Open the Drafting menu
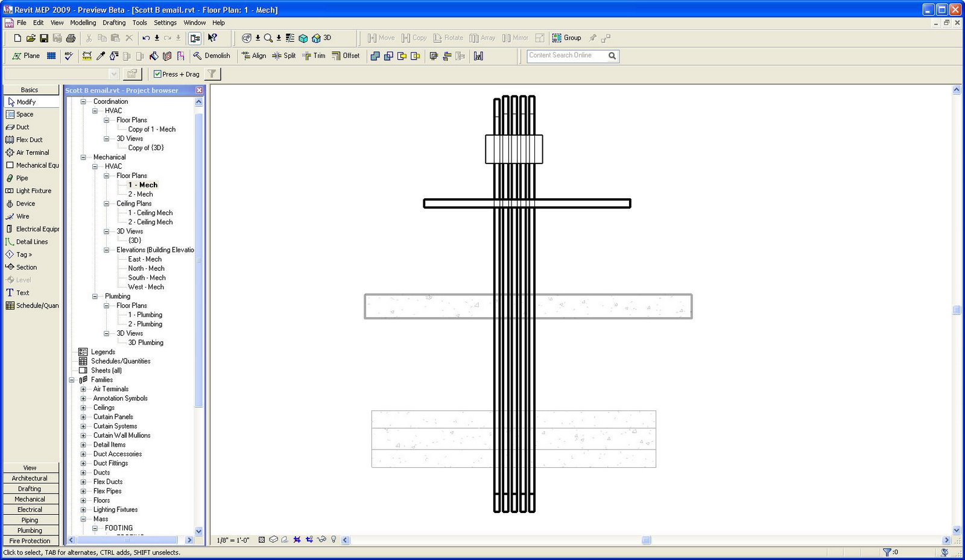The width and height of the screenshot is (965, 560). [114, 23]
